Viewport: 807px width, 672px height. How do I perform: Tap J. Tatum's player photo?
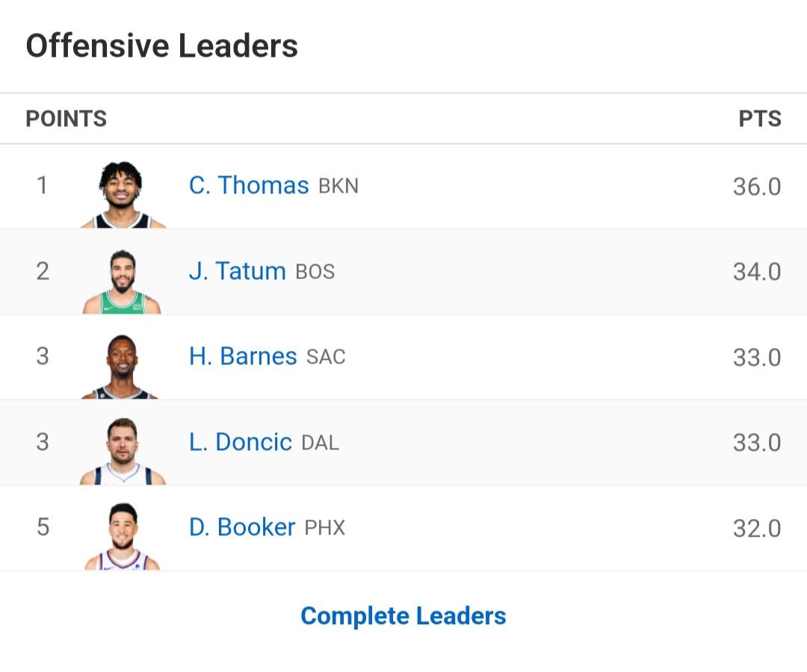pos(123,281)
